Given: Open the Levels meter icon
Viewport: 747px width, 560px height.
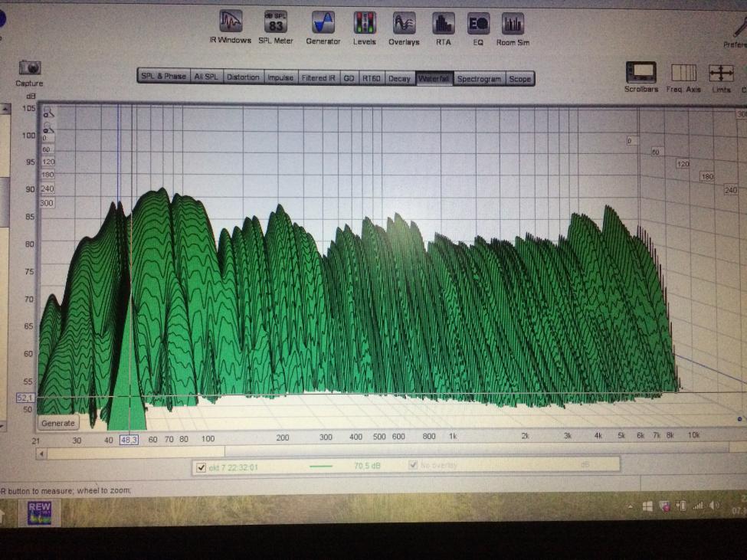Looking at the screenshot, I should (364, 23).
